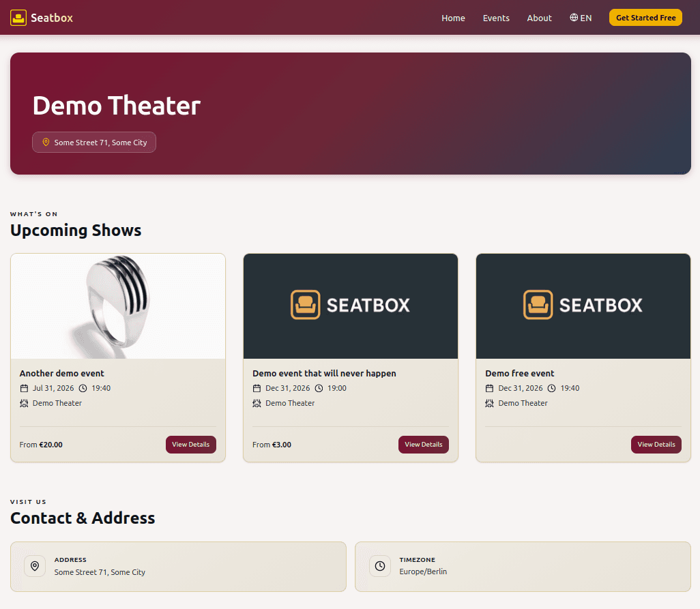Open the Events nav item
Screen dimensions: 700x609
[496, 18]
